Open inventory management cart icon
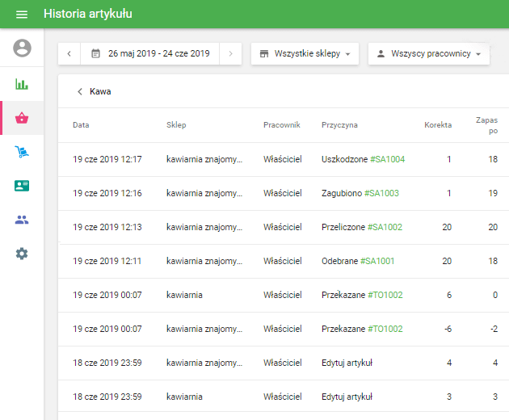This screenshot has width=509, height=420. (x=22, y=152)
